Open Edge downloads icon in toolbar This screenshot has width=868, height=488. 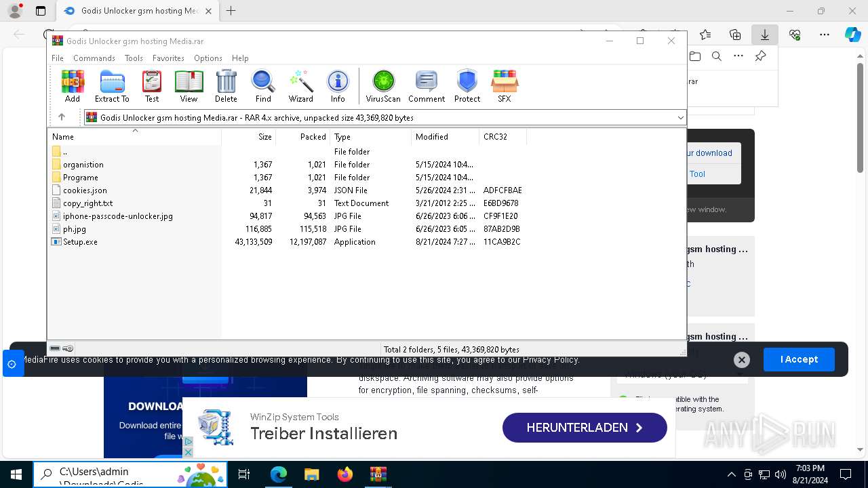(765, 35)
